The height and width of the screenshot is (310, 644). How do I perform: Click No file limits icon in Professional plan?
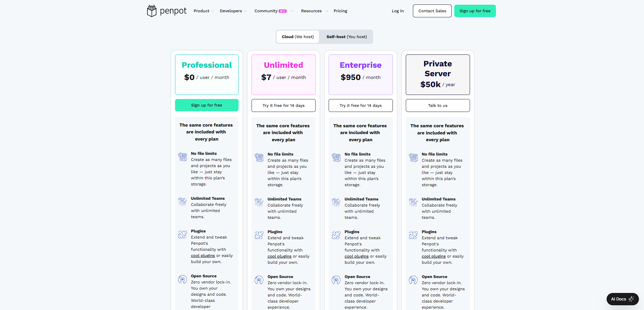(182, 157)
